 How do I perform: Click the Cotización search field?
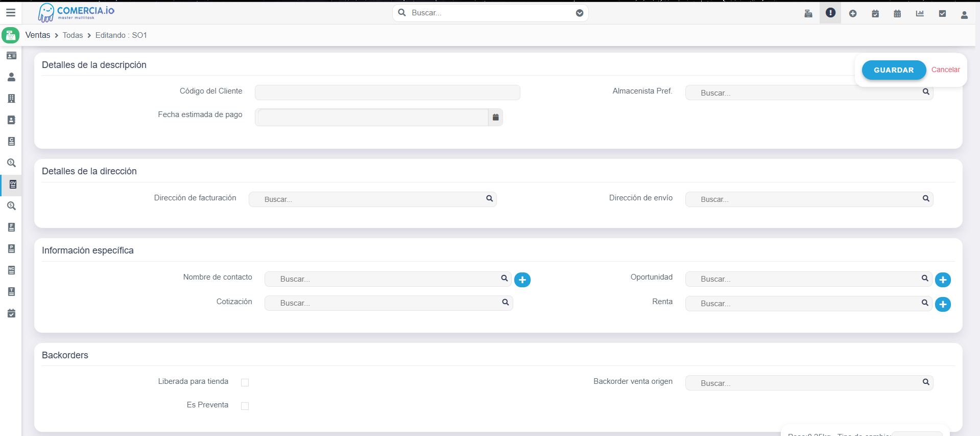[x=389, y=303]
